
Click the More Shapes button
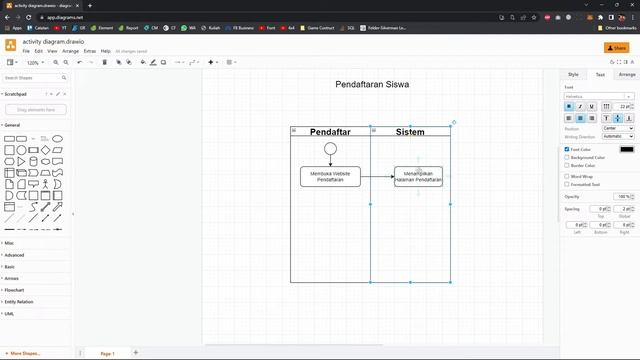point(22,353)
